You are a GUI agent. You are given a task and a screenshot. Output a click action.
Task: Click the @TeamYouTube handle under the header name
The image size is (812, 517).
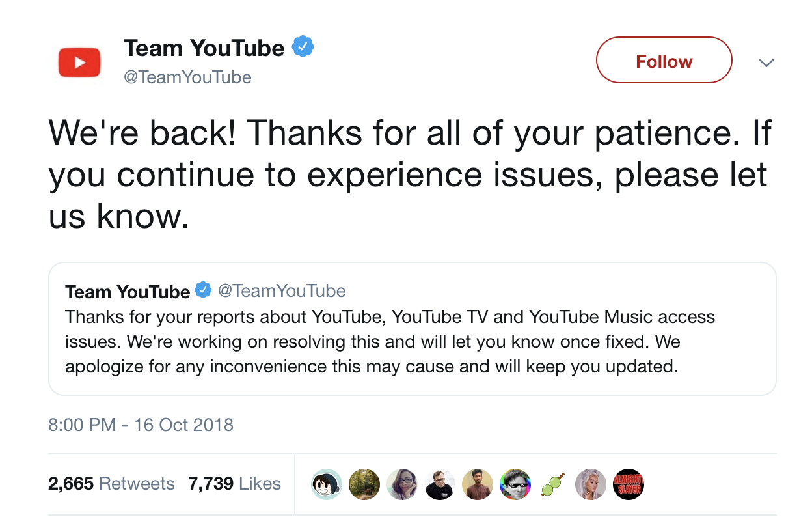tap(187, 77)
